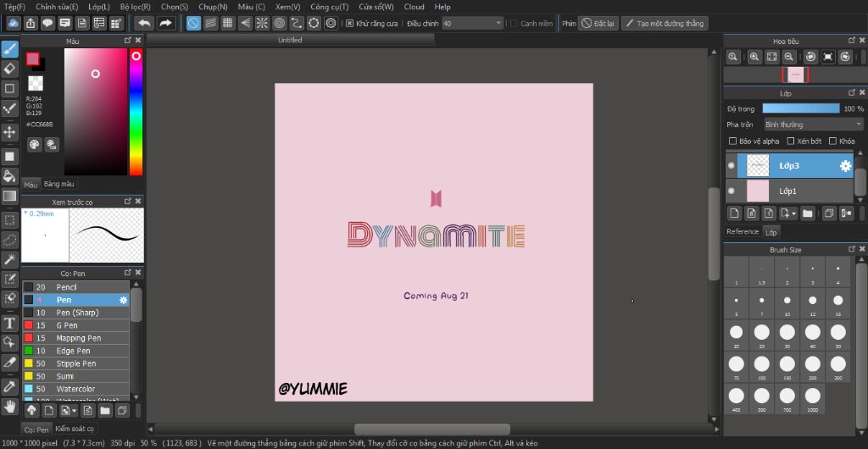Select the Magic Wand tool
This screenshot has height=449, width=868.
click(9, 258)
